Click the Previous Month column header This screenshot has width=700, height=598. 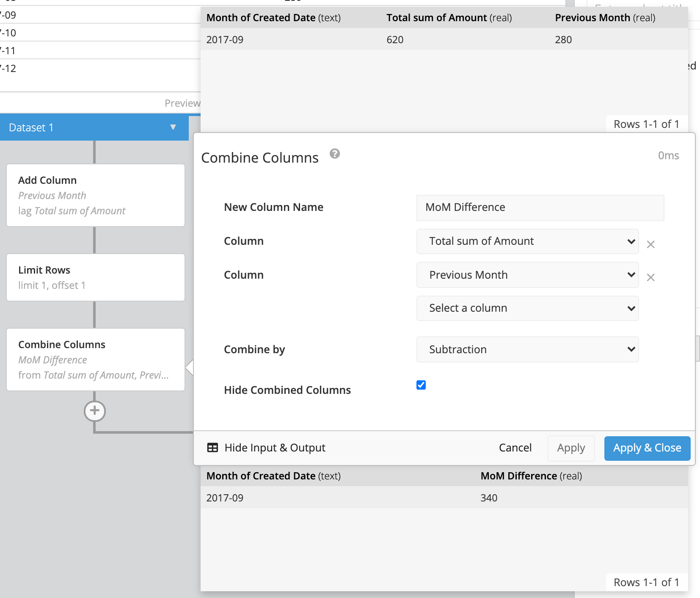[x=605, y=18]
